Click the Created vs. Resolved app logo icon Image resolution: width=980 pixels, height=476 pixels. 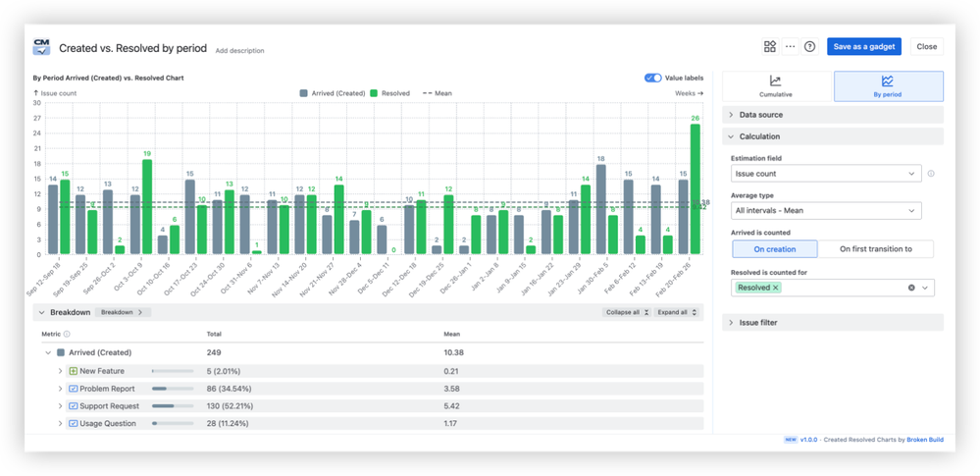(x=42, y=47)
